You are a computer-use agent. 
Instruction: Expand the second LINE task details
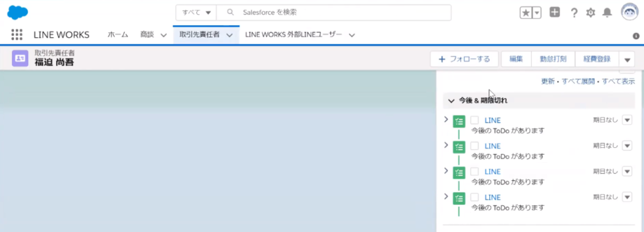coord(446,145)
